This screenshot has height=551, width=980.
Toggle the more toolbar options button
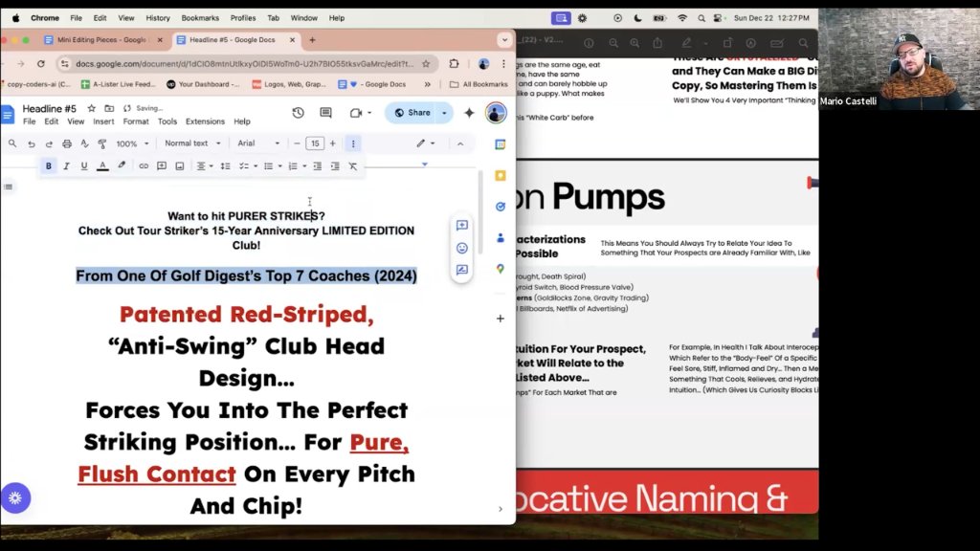(353, 143)
